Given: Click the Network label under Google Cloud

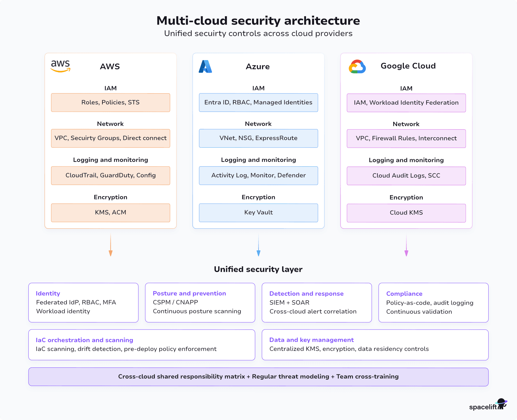Looking at the screenshot, I should 406,124.
